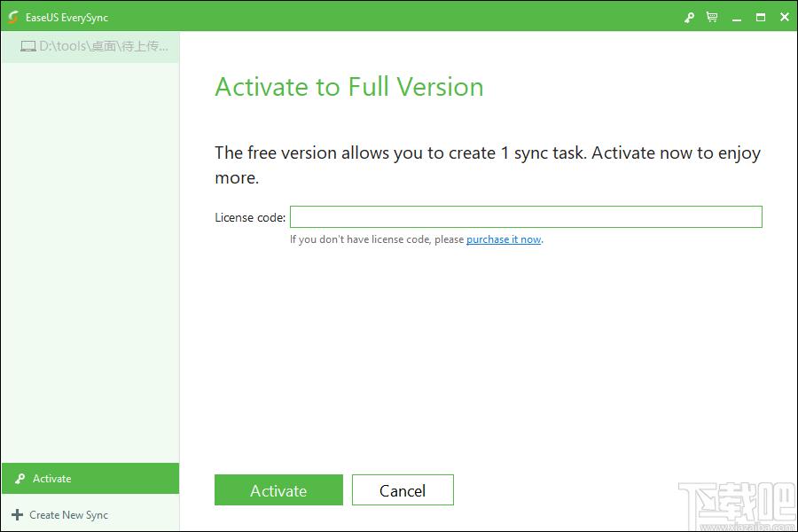The height and width of the screenshot is (532, 798).
Task: Click the computer icon beside D:\tools task
Action: click(x=28, y=47)
